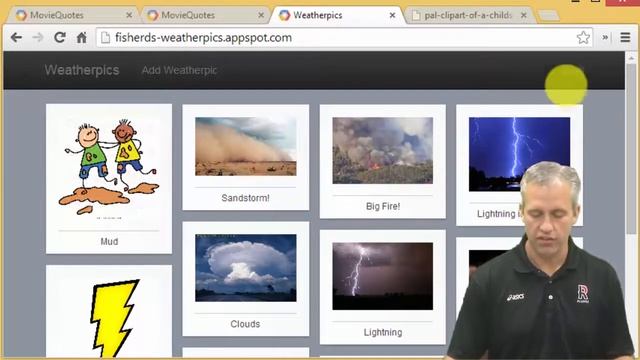The height and width of the screenshot is (360, 640).
Task: Click the Mud caption
Action: (109, 242)
